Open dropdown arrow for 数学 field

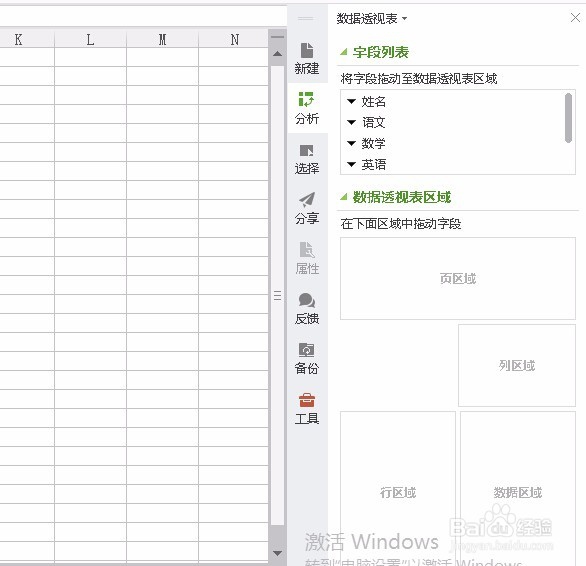351,143
